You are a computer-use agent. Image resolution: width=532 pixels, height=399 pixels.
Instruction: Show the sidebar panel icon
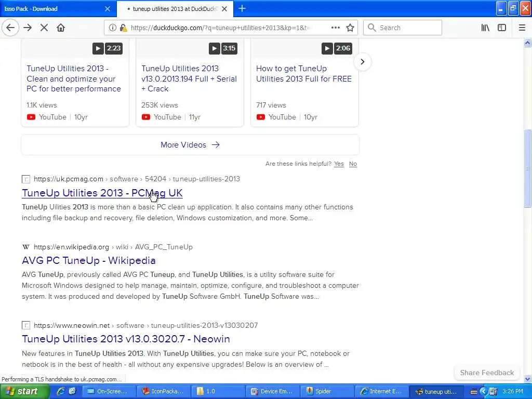502,28
